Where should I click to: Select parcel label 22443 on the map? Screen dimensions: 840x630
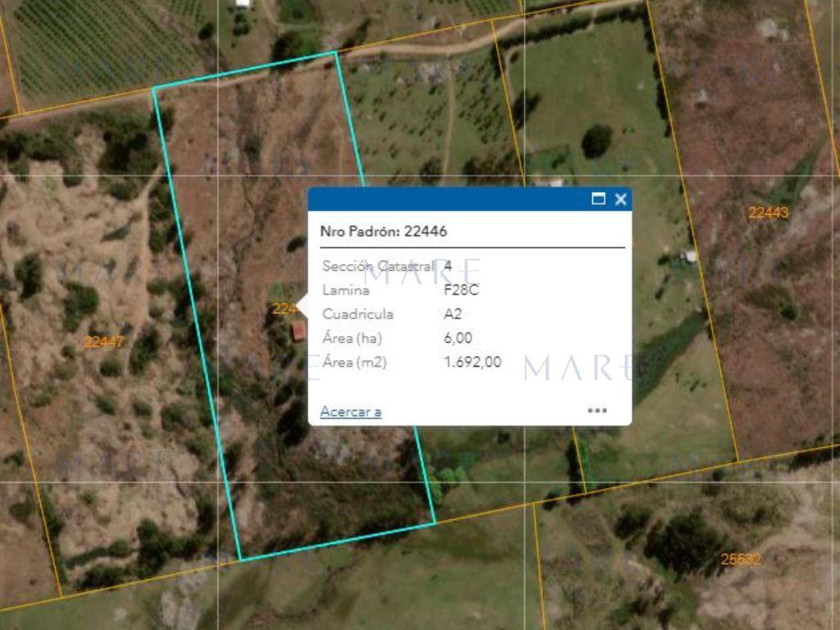coord(768,212)
